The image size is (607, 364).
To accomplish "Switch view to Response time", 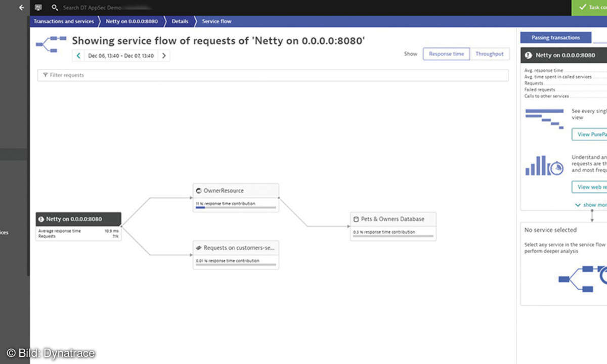I will (446, 54).
